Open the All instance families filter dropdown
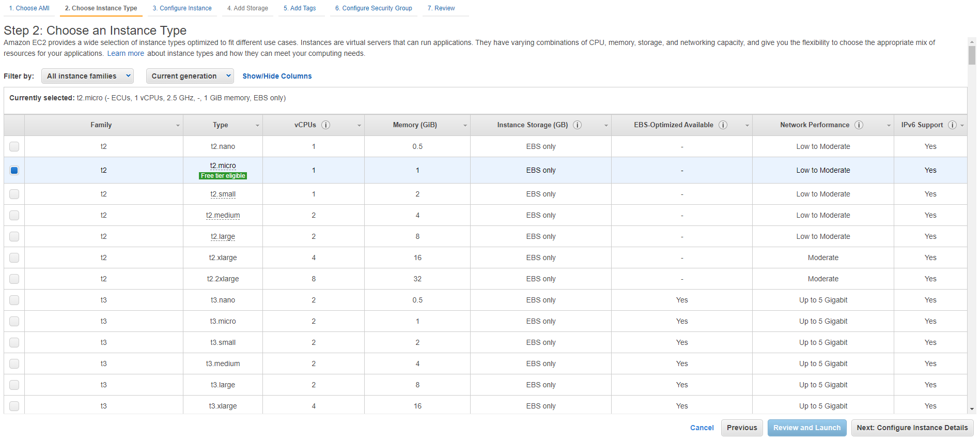This screenshot has width=980, height=439. point(87,76)
